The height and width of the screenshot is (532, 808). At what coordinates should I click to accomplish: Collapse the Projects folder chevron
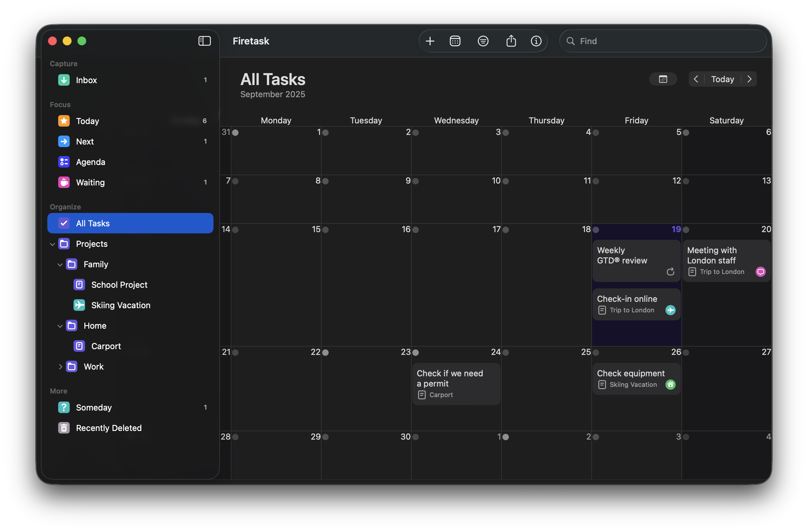[52, 244]
